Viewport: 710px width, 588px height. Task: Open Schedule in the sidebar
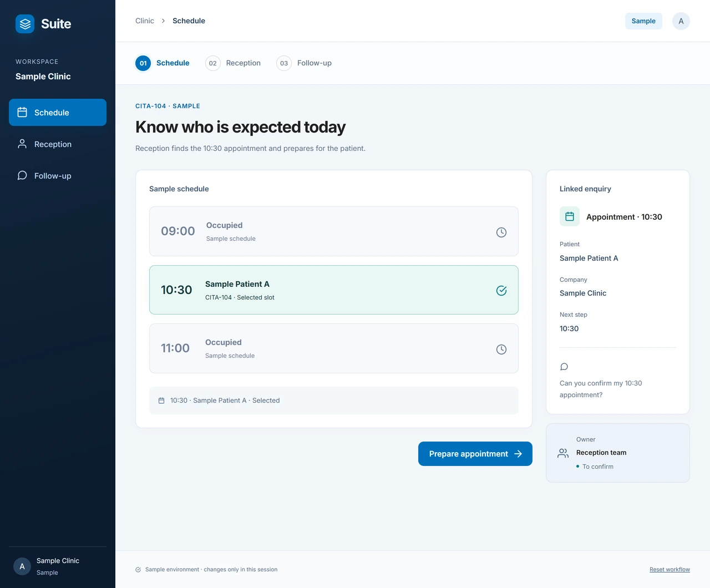click(x=58, y=113)
